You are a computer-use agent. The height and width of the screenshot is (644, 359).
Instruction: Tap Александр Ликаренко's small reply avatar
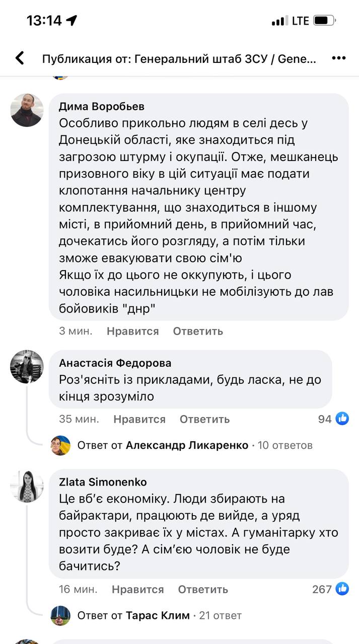pos(60,445)
